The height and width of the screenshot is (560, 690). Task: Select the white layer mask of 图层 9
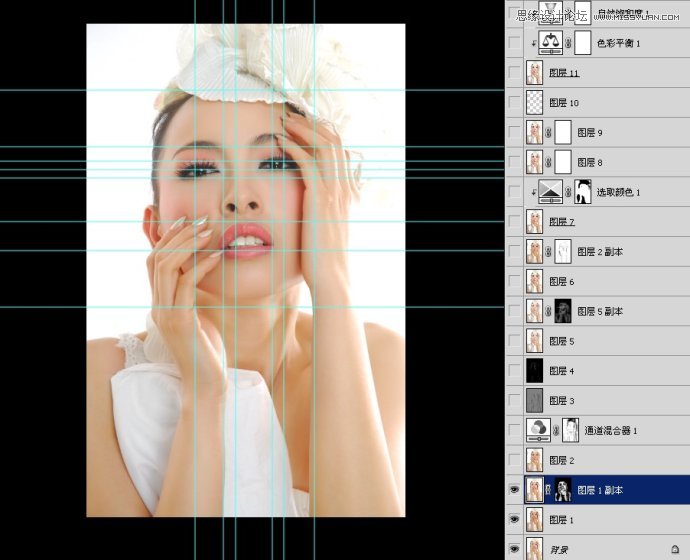tap(563, 132)
